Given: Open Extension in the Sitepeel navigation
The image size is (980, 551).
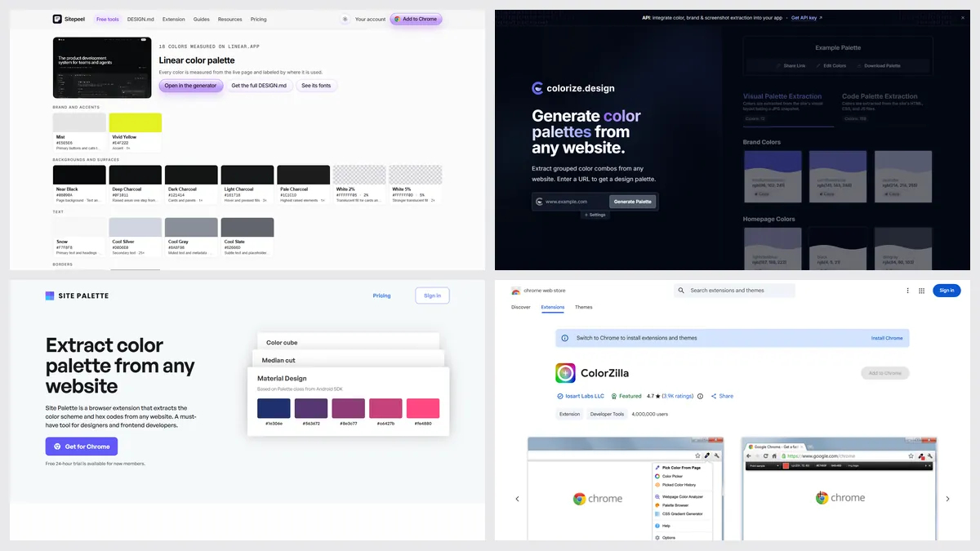Looking at the screenshot, I should coord(173,19).
